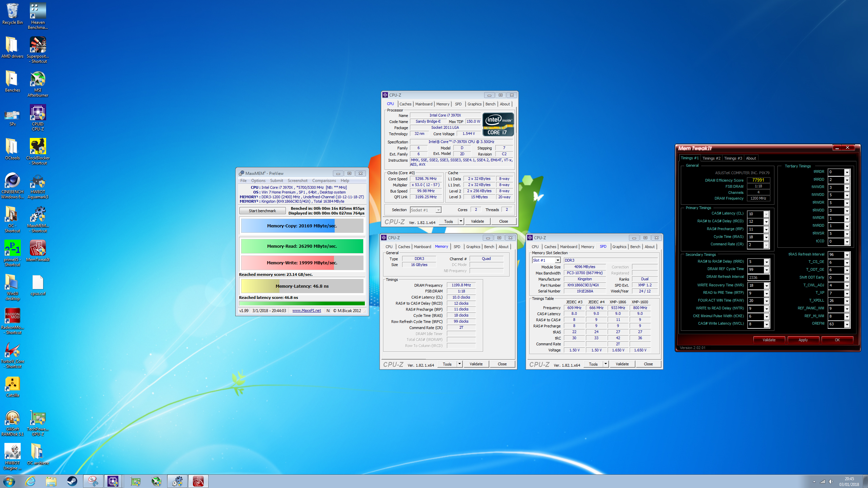Launch RadeonMod shortcut icon
Viewport: 868px width, 488px height.
tap(13, 321)
